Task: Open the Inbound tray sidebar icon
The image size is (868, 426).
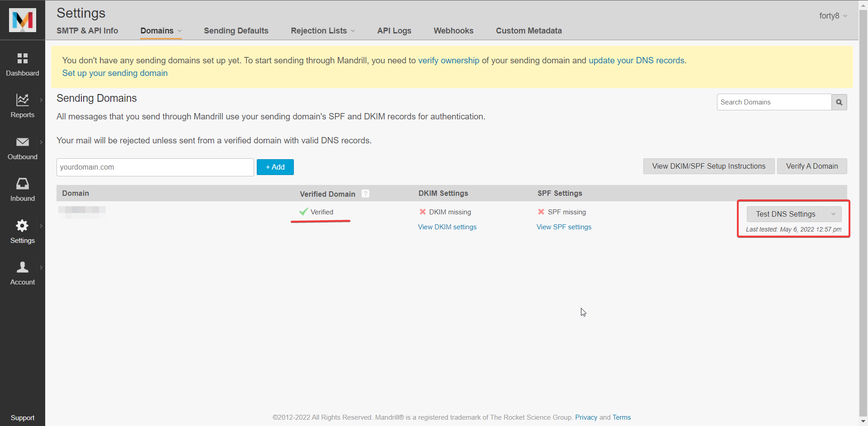Action: (23, 184)
